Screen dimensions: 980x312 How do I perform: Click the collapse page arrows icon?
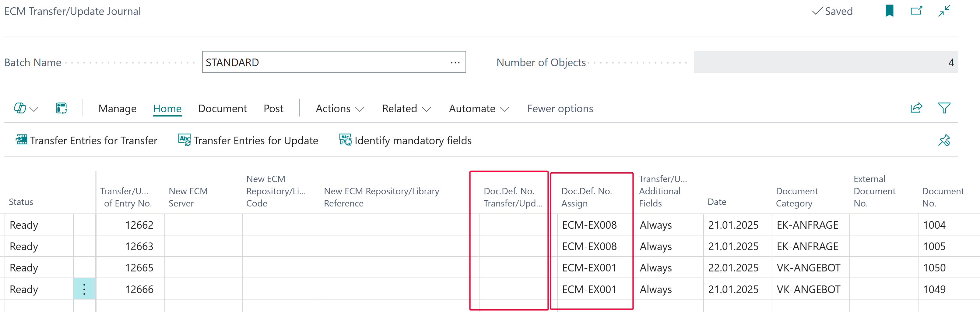click(944, 11)
